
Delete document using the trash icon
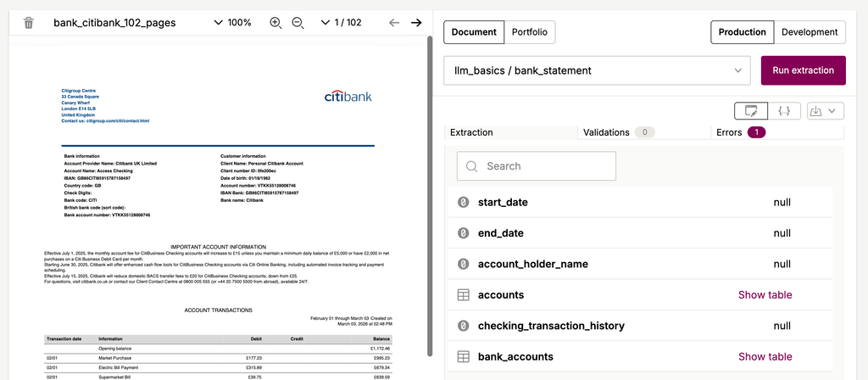29,23
